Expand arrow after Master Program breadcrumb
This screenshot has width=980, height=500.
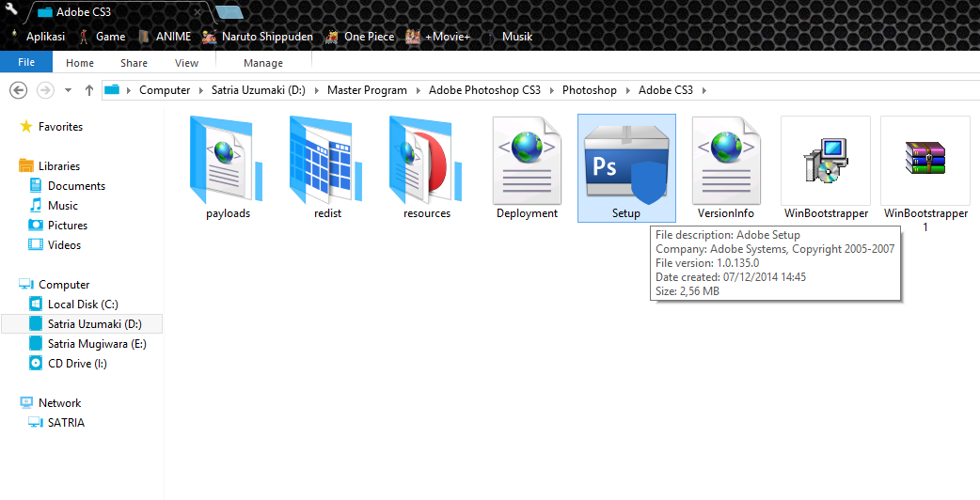(x=419, y=90)
